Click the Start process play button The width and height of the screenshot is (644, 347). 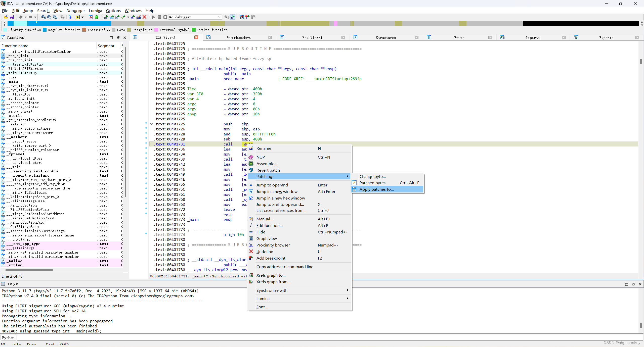(x=153, y=17)
